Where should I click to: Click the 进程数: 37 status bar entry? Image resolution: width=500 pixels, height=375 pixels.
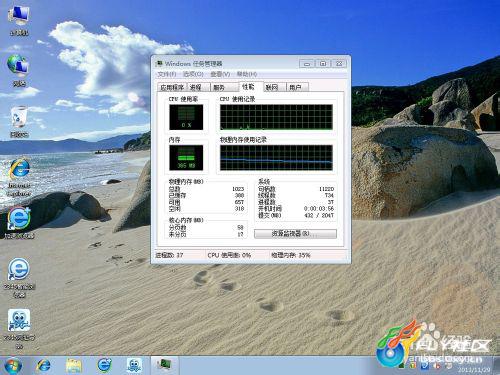(x=169, y=255)
